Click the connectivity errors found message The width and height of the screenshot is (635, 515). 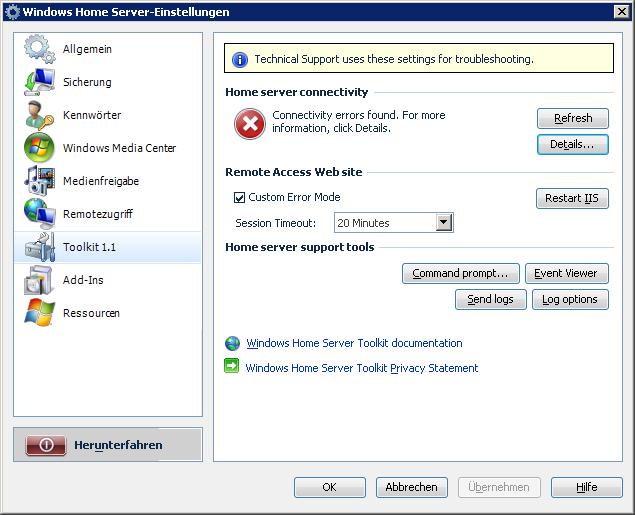(358, 121)
